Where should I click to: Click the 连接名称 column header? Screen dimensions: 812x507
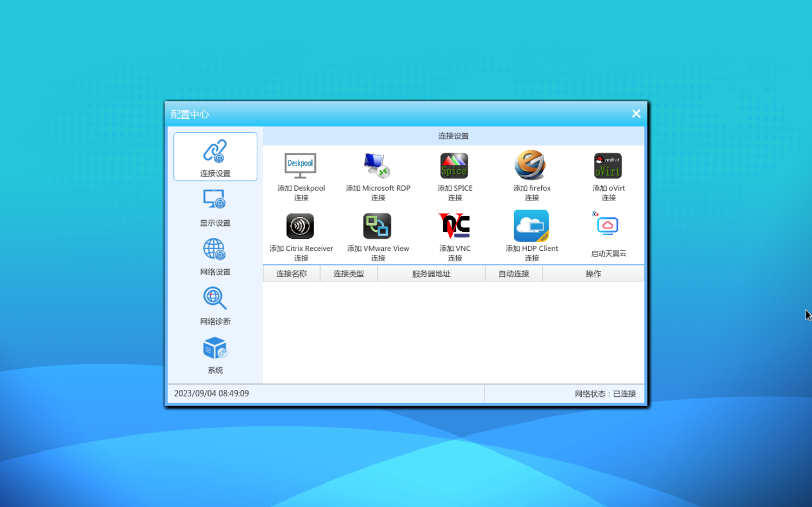[x=292, y=273]
